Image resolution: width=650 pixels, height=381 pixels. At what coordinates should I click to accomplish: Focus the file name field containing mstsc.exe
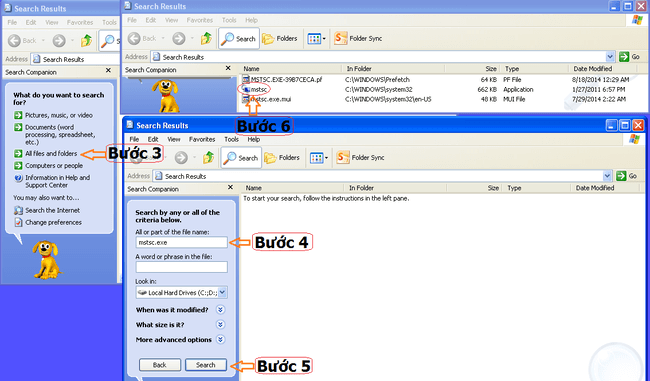pyautogui.click(x=182, y=242)
